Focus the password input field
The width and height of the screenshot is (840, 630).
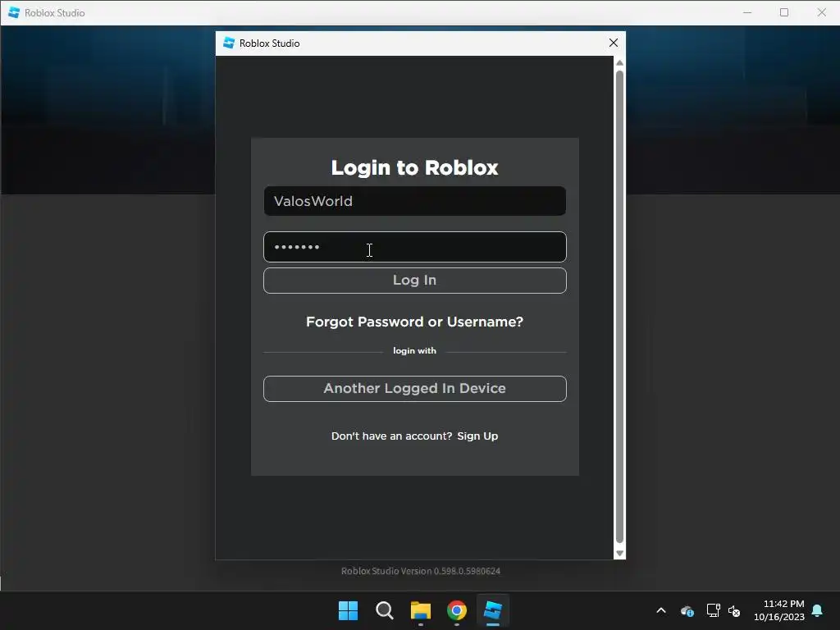pyautogui.click(x=414, y=247)
